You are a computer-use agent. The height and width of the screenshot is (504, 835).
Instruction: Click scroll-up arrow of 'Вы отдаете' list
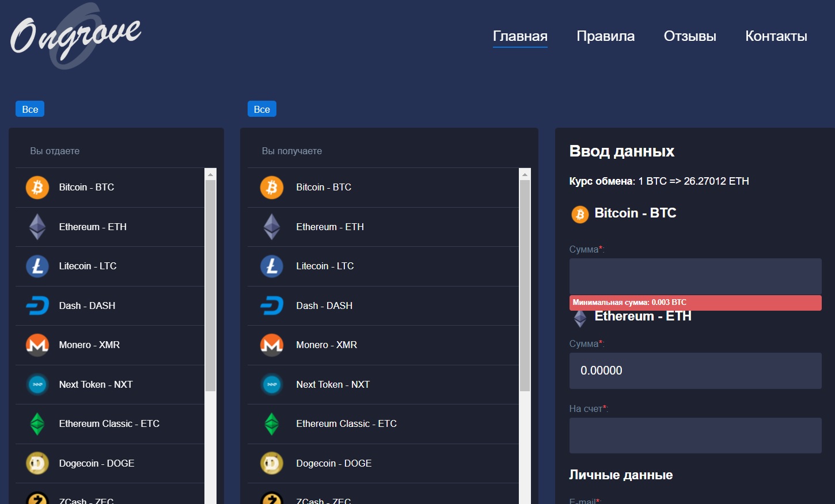(211, 174)
